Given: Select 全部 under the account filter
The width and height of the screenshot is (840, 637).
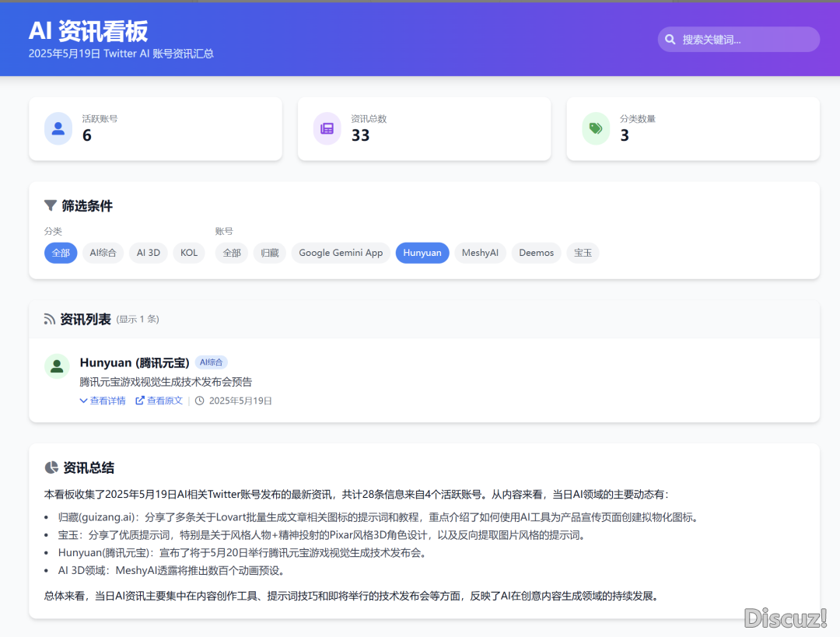Looking at the screenshot, I should 232,253.
